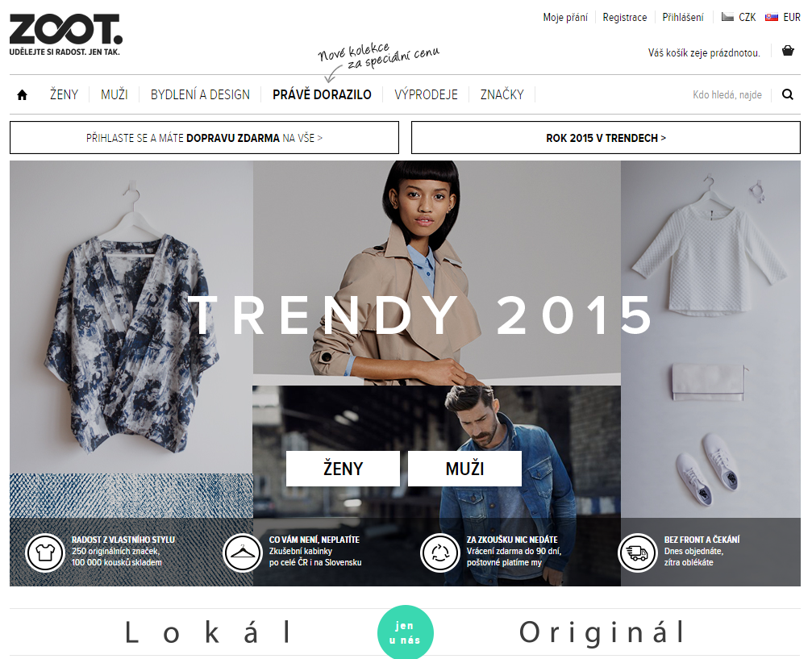Select the Czech flag CZK currency

pos(739,17)
